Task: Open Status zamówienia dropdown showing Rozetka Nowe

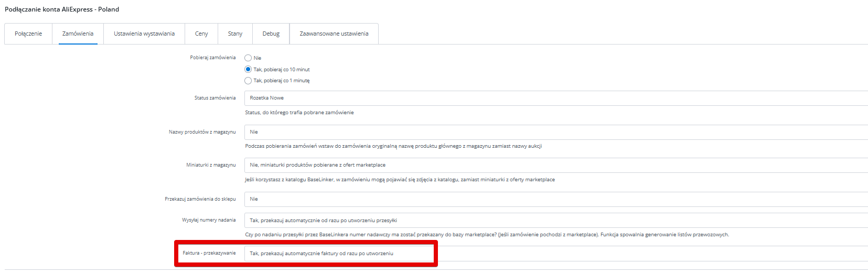Action: (x=556, y=98)
